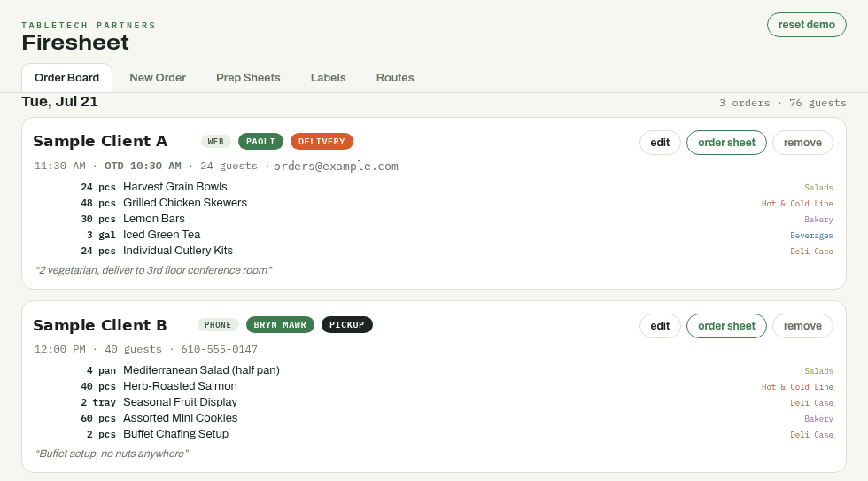Click '3 gal' quantity for Iced Green Tea

(x=101, y=236)
